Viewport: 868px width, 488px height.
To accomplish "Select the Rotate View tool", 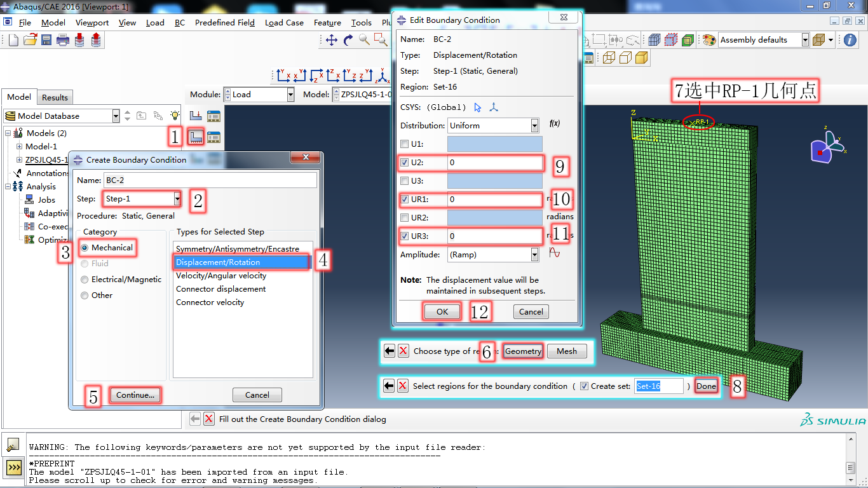I will pyautogui.click(x=348, y=40).
